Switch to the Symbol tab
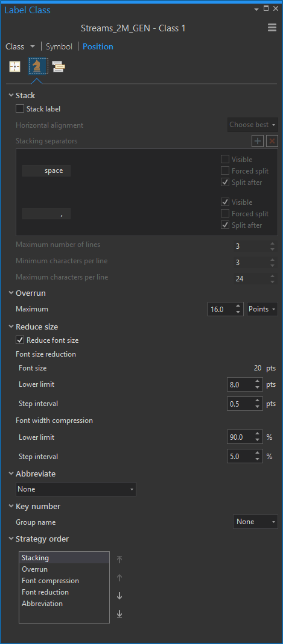This screenshot has width=283, height=644. click(x=59, y=46)
